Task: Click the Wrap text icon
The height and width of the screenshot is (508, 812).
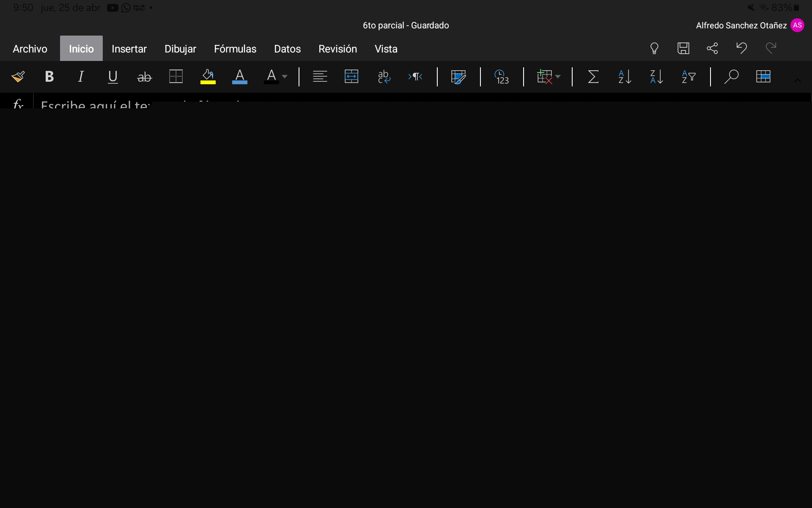Action: (384, 77)
